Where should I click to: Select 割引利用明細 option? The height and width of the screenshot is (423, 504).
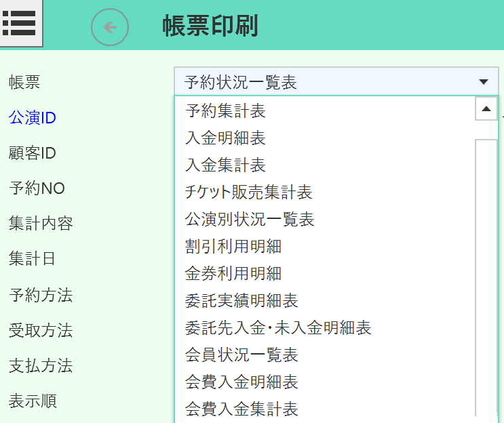pos(233,247)
